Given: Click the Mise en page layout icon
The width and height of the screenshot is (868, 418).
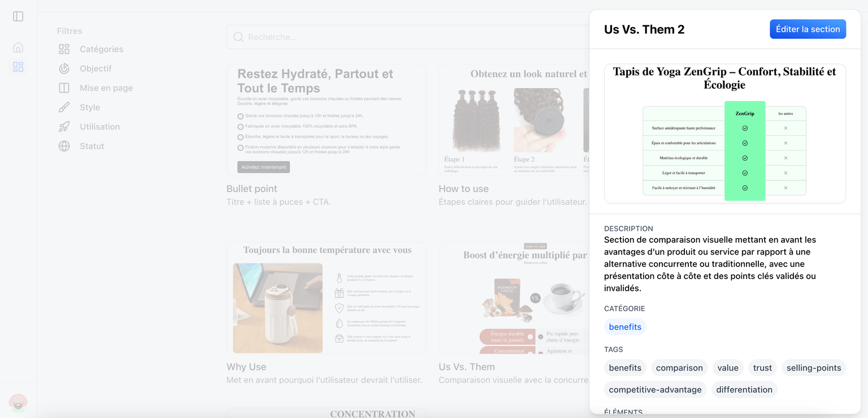Looking at the screenshot, I should click(64, 88).
